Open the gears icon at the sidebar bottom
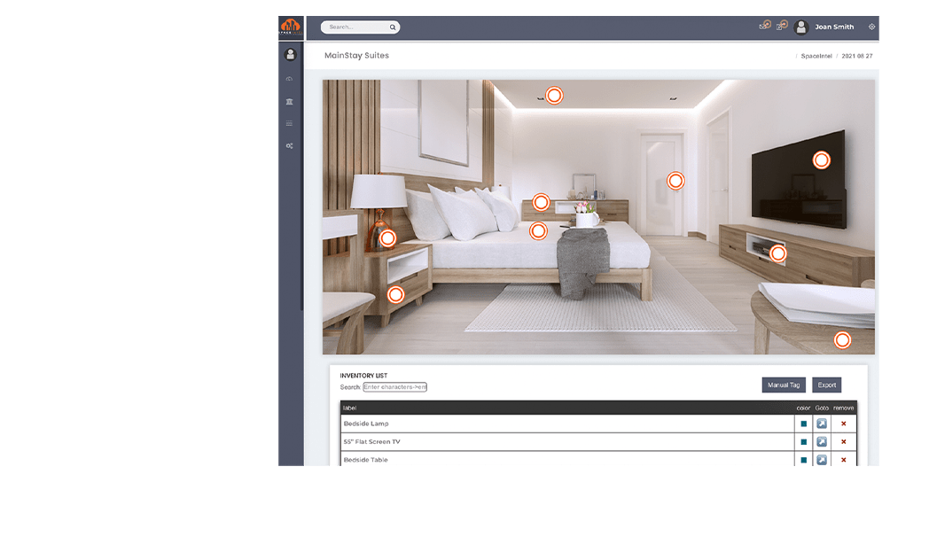Image resolution: width=929 pixels, height=560 pixels. click(289, 145)
